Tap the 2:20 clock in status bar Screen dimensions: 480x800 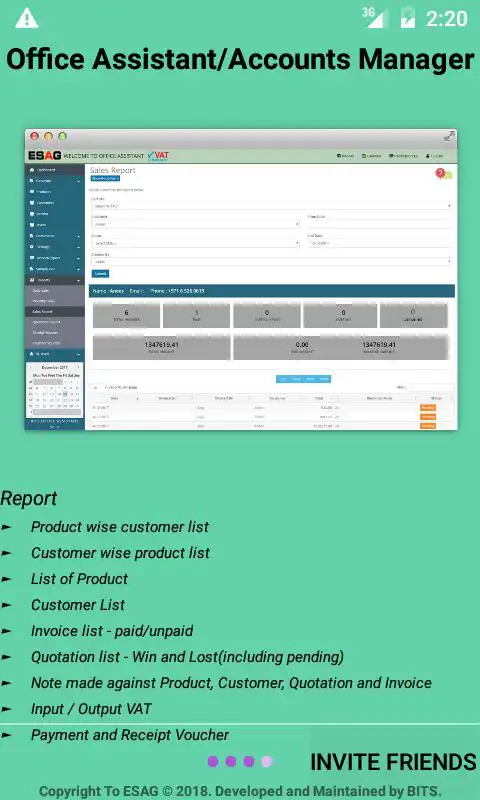pyautogui.click(x=446, y=19)
